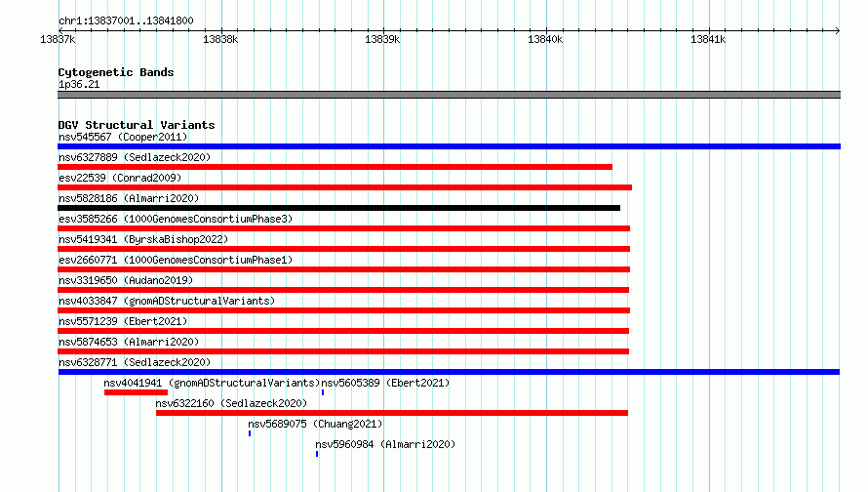The height and width of the screenshot is (492, 868).
Task: Click the red bar under nsv5874653
Action: [x=343, y=351]
